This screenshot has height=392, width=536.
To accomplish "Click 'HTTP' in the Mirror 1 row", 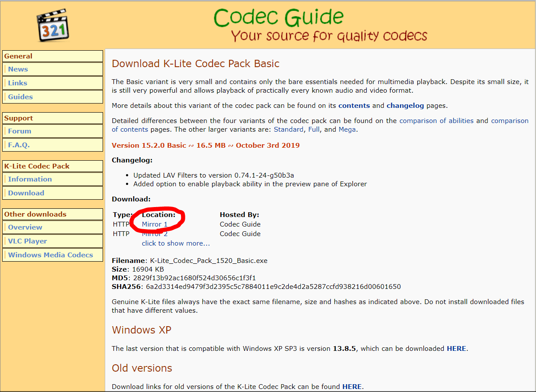I will click(x=121, y=224).
